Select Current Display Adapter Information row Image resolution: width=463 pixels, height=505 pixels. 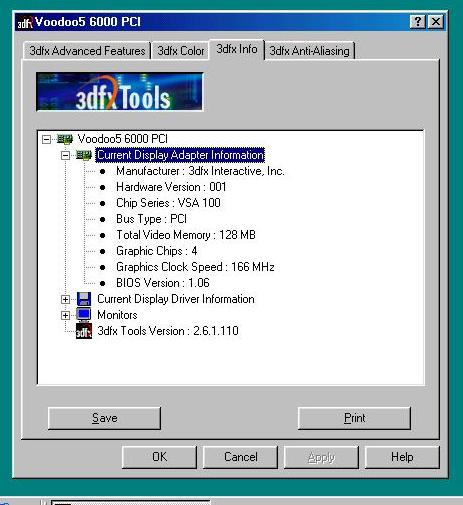180,155
